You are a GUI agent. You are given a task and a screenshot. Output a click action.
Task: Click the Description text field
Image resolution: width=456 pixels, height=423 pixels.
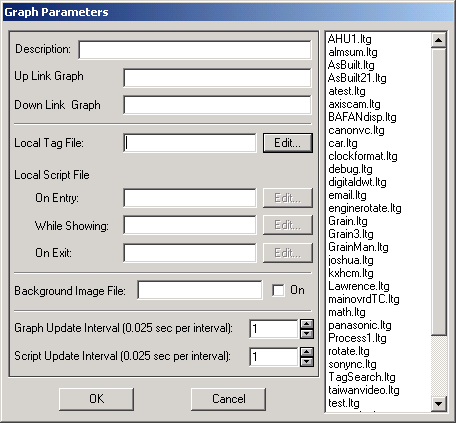click(195, 50)
